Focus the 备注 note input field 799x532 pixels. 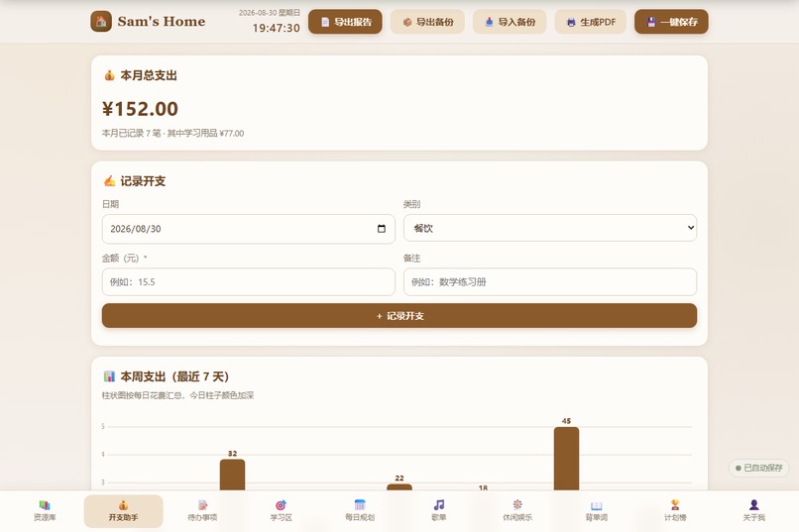550,282
